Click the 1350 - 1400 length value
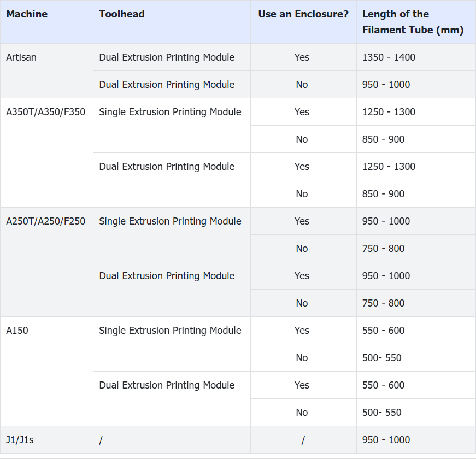476x459 pixels. pos(389,57)
